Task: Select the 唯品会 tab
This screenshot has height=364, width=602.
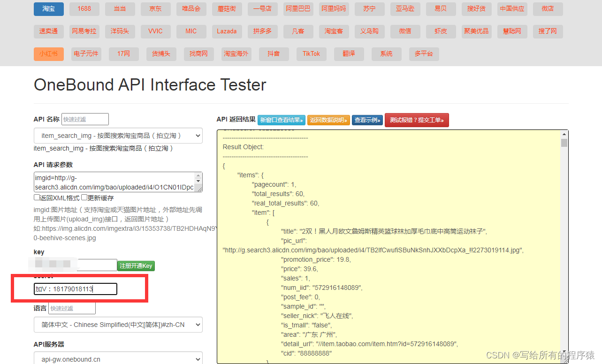Action: tap(191, 9)
